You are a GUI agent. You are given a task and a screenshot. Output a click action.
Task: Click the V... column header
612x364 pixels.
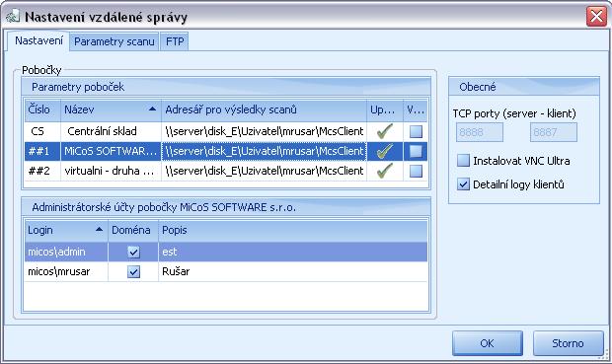(416, 109)
